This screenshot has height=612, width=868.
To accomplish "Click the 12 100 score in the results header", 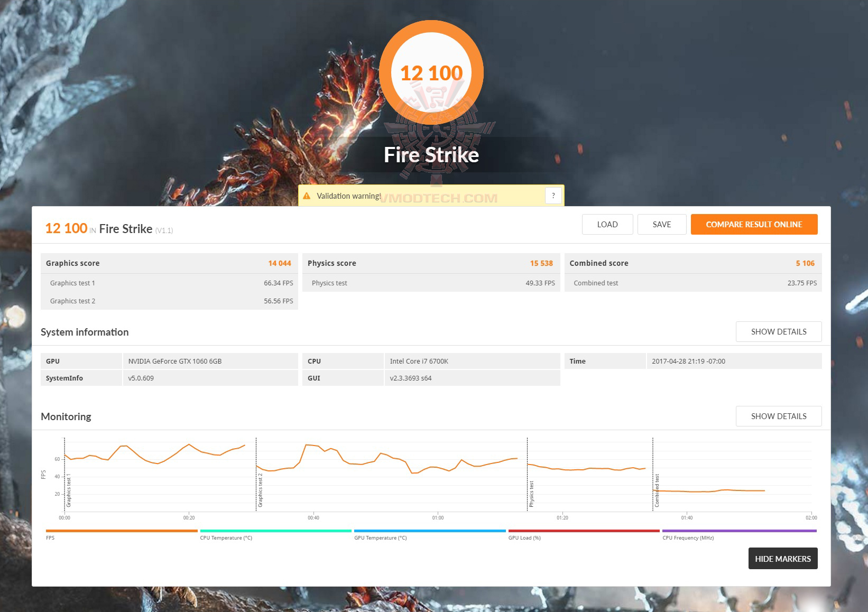I will coord(66,228).
